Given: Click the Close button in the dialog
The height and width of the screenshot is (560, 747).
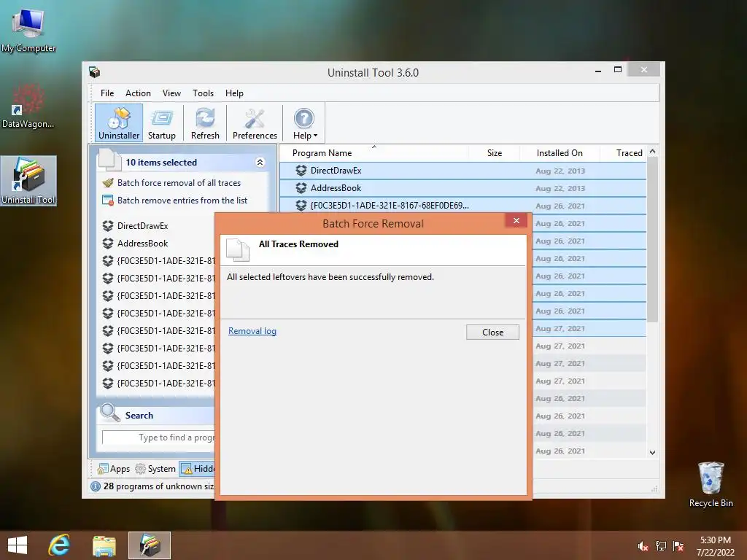Looking at the screenshot, I should point(492,332).
